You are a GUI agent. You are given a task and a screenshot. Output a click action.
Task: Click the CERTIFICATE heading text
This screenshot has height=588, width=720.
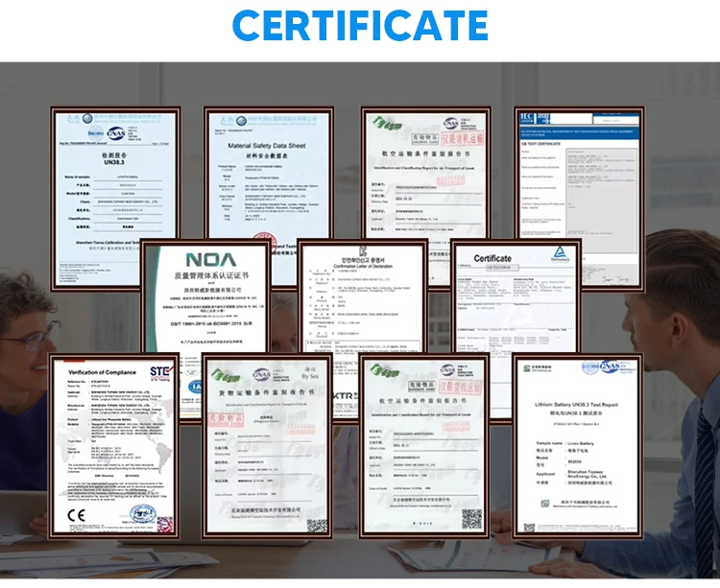360,26
